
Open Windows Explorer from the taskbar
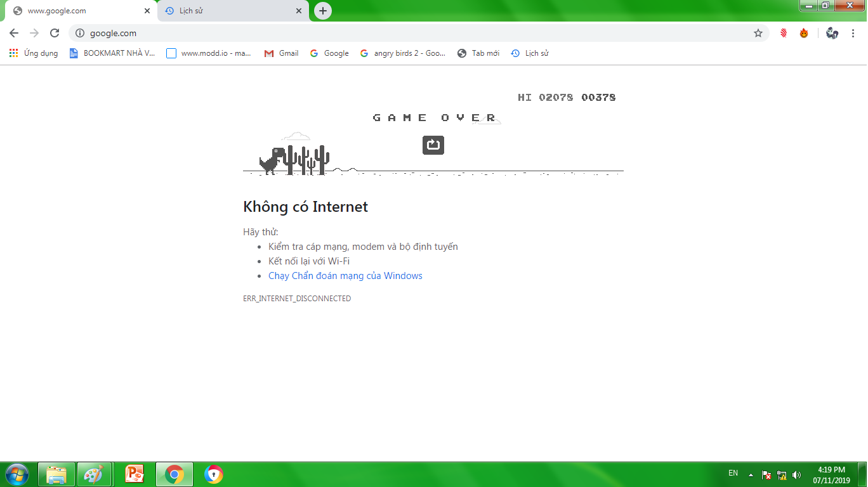point(56,474)
